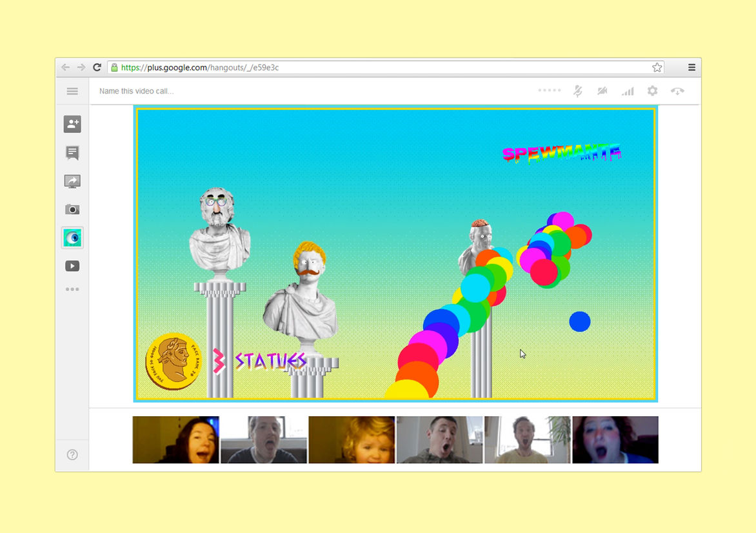Bookmark this page with the star icon
756x533 pixels.
pyautogui.click(x=657, y=67)
